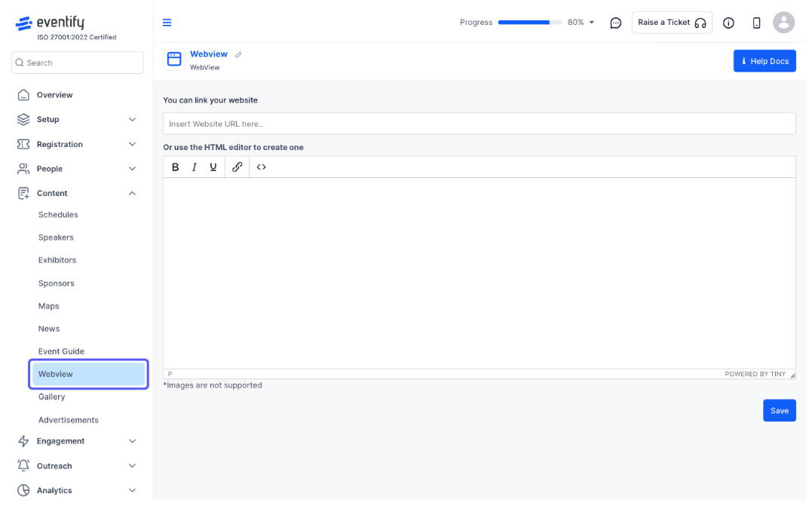Select the Webview sidebar item
This screenshot has height=506, width=812.
pyautogui.click(x=88, y=374)
